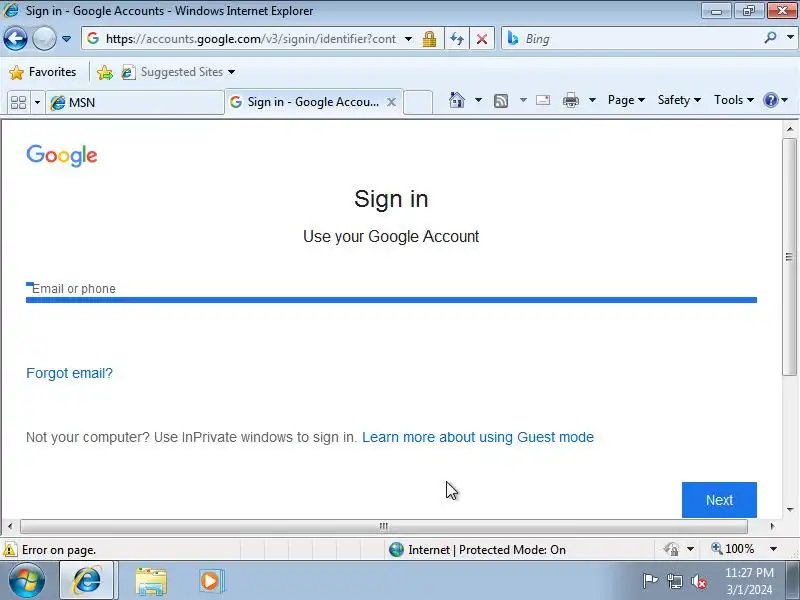The image size is (800, 600).
Task: Click the vertical scrollbar thumb
Action: (790, 257)
